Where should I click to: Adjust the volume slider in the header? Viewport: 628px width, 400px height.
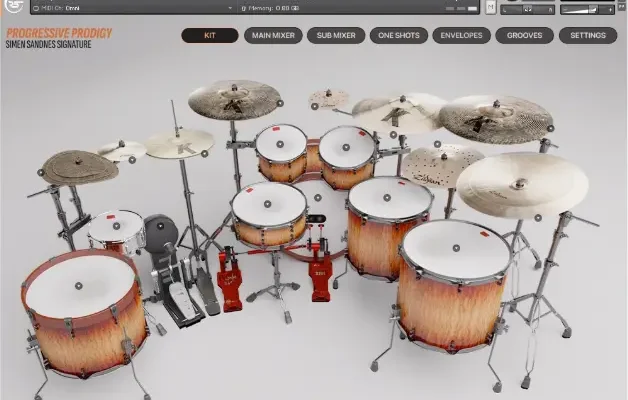point(590,9)
